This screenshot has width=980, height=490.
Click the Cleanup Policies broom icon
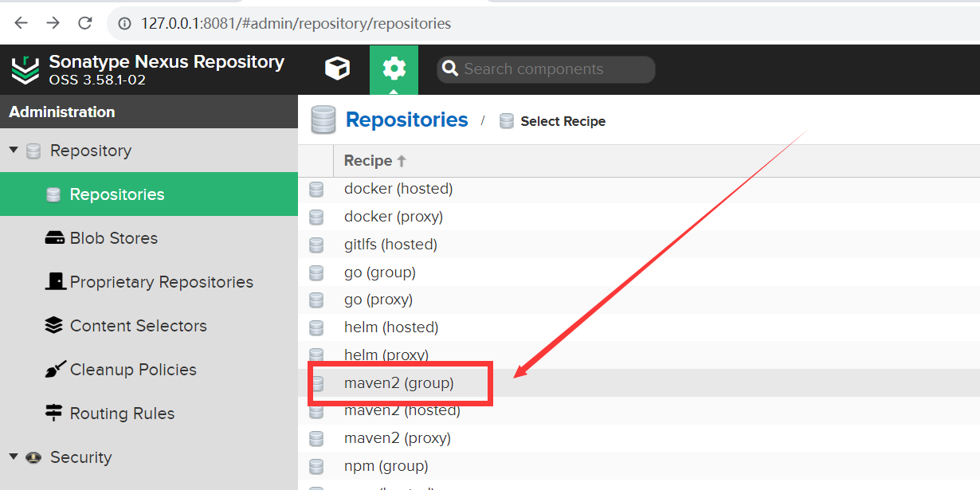tap(55, 370)
